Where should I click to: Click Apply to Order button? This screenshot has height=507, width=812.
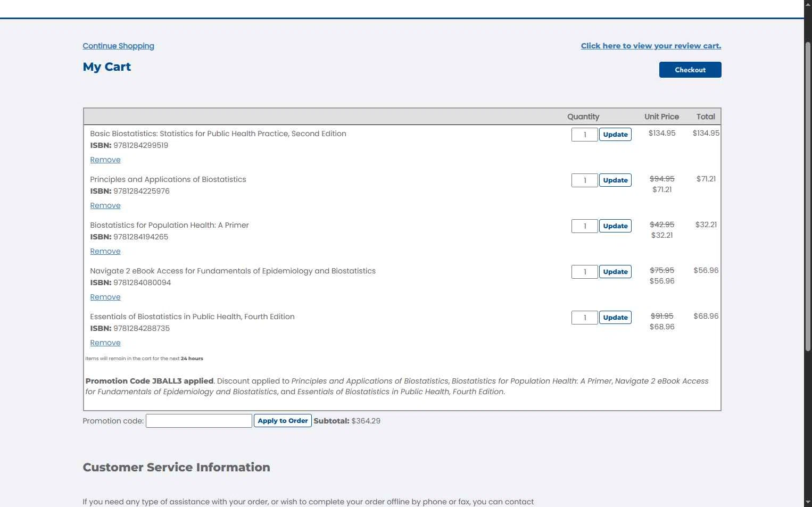(x=283, y=421)
